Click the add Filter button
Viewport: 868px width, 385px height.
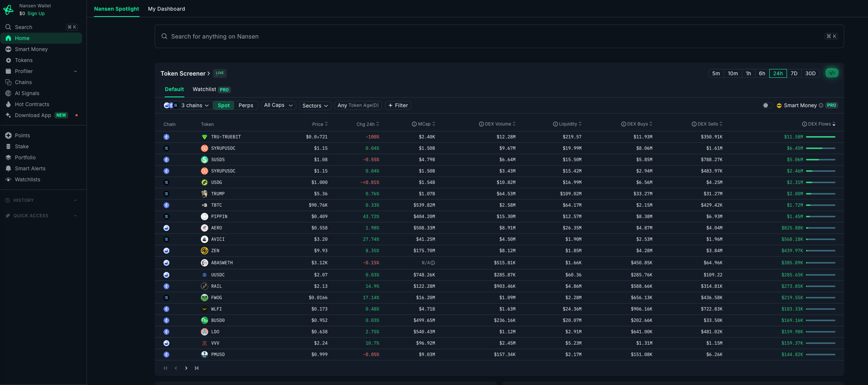pyautogui.click(x=398, y=105)
